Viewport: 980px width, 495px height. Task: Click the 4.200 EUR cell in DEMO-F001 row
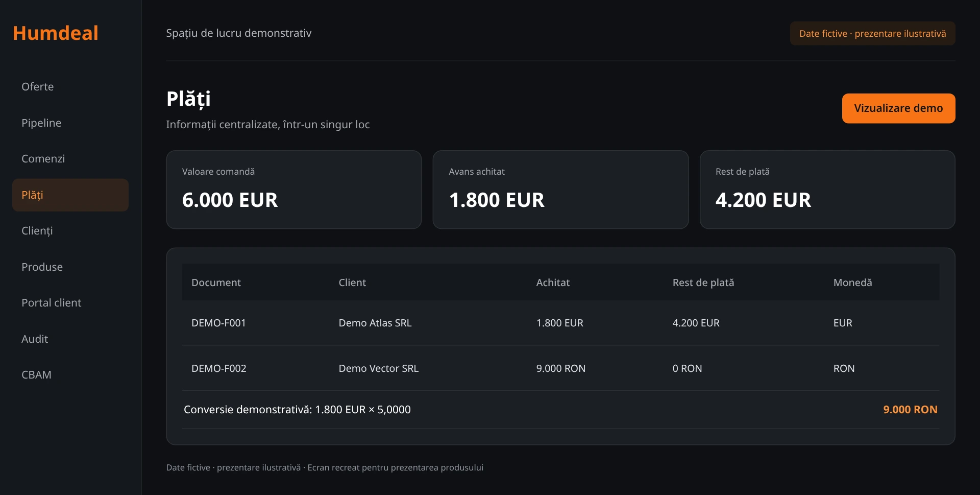pyautogui.click(x=696, y=323)
